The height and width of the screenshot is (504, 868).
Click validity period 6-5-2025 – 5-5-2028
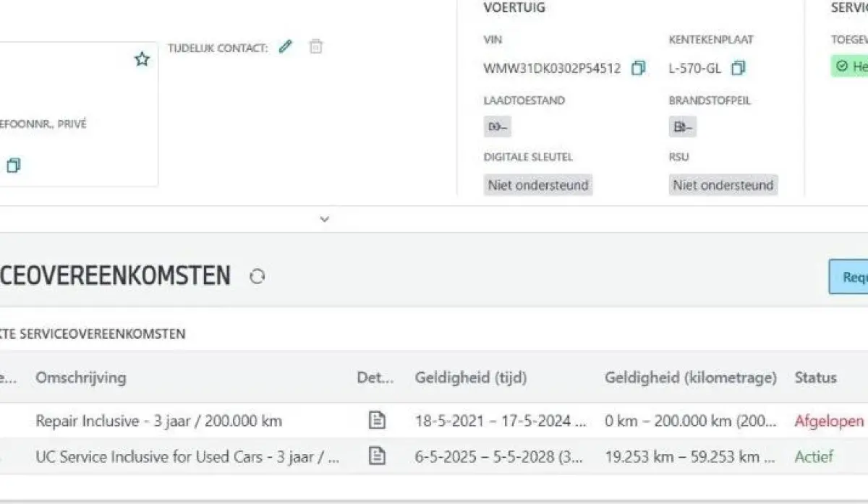500,456
